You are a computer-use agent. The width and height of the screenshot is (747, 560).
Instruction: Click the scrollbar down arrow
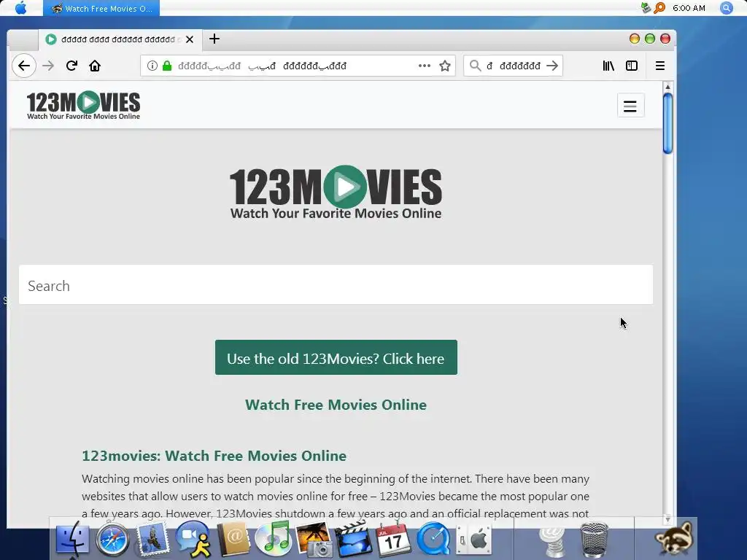pos(667,519)
